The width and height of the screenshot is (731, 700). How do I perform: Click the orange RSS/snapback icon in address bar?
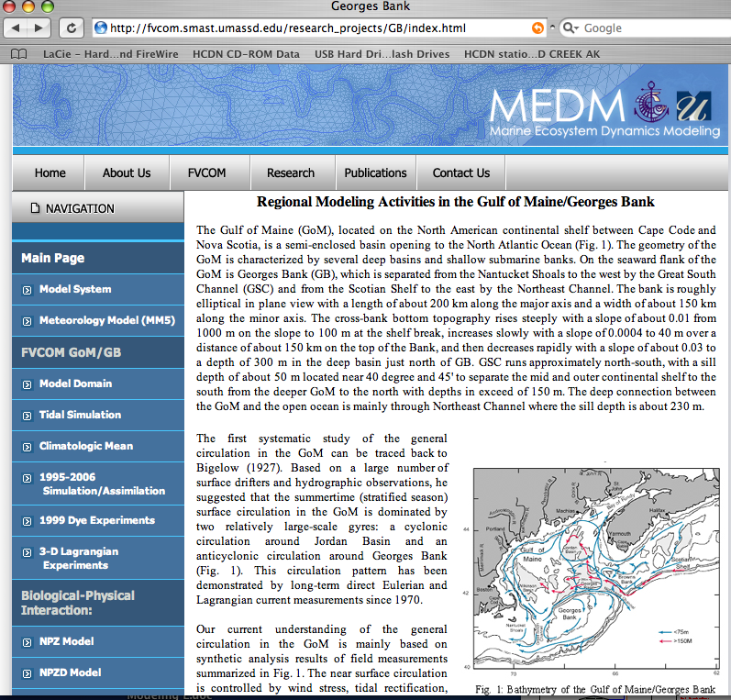(537, 28)
